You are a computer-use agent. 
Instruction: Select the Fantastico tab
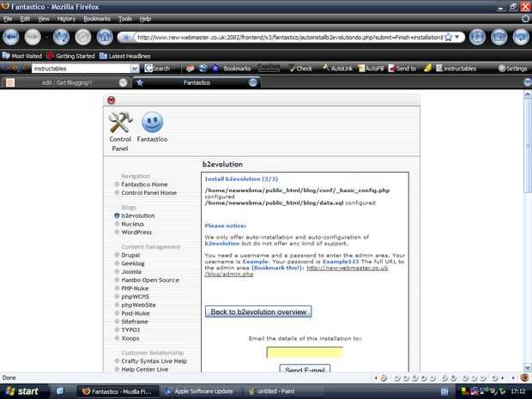tap(196, 82)
